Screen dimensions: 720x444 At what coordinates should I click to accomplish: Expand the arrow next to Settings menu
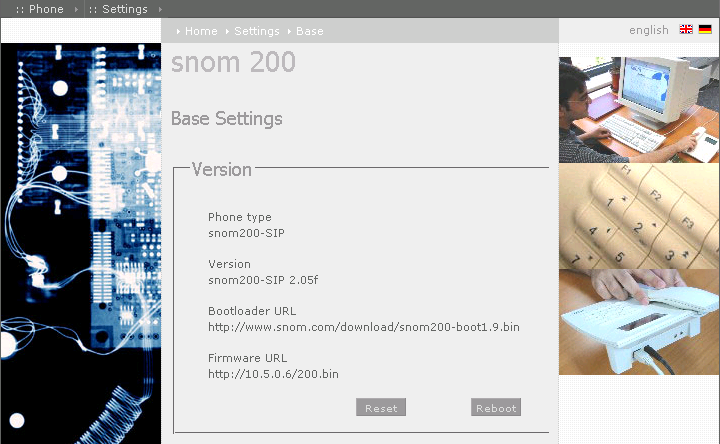[160, 9]
